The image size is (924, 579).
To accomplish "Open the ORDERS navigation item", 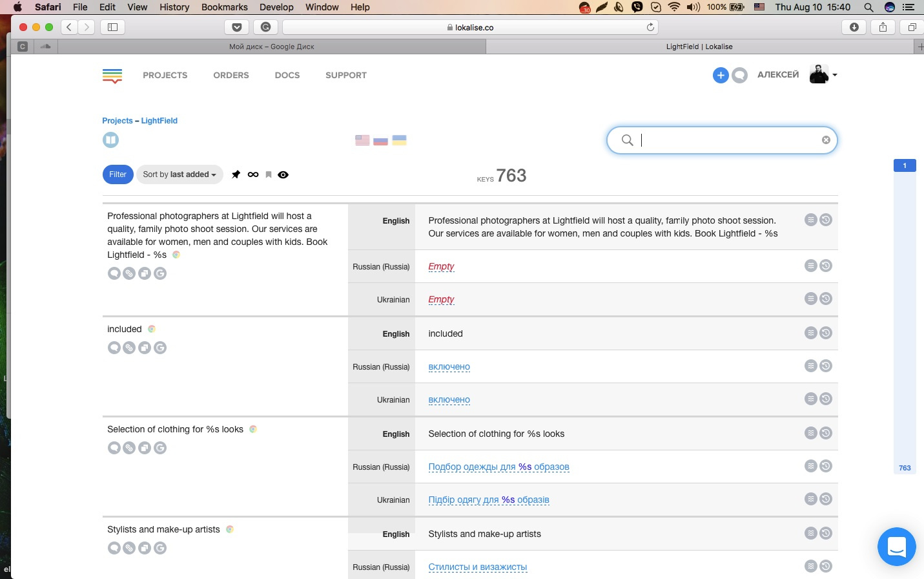I will [231, 75].
